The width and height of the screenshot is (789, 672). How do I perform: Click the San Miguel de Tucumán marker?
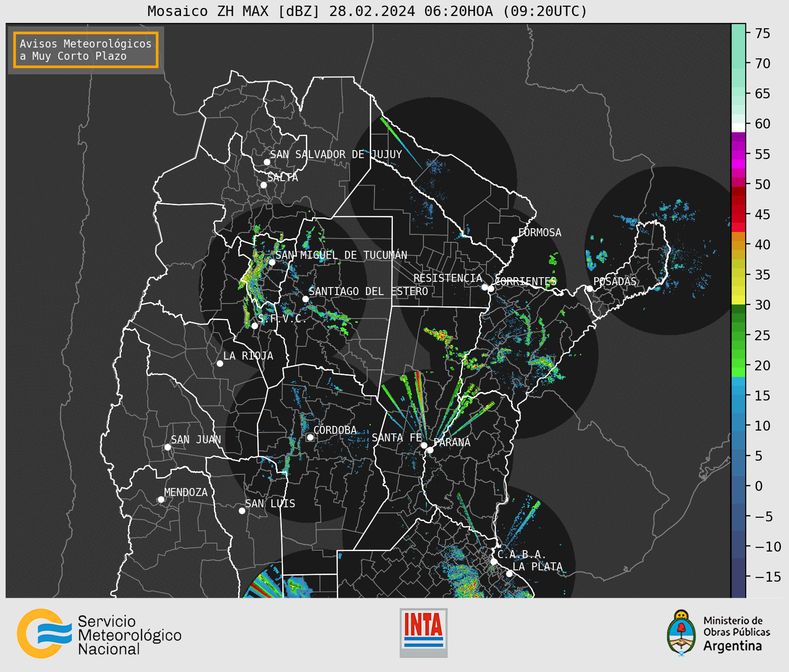(271, 262)
